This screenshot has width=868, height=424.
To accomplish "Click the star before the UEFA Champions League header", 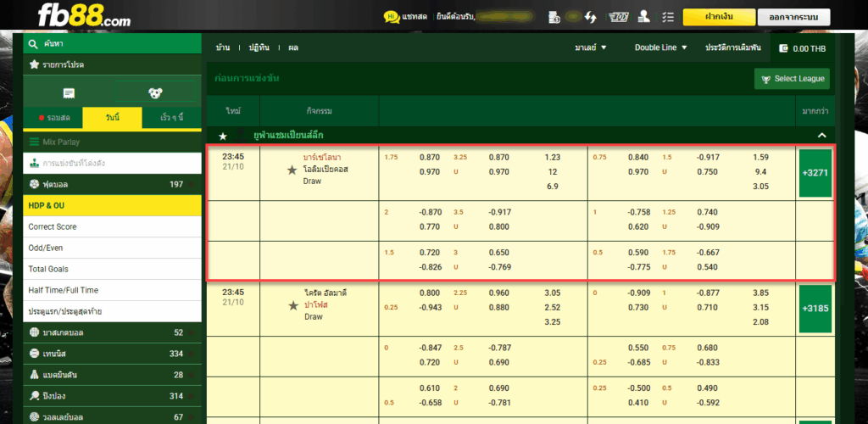I will tap(223, 136).
